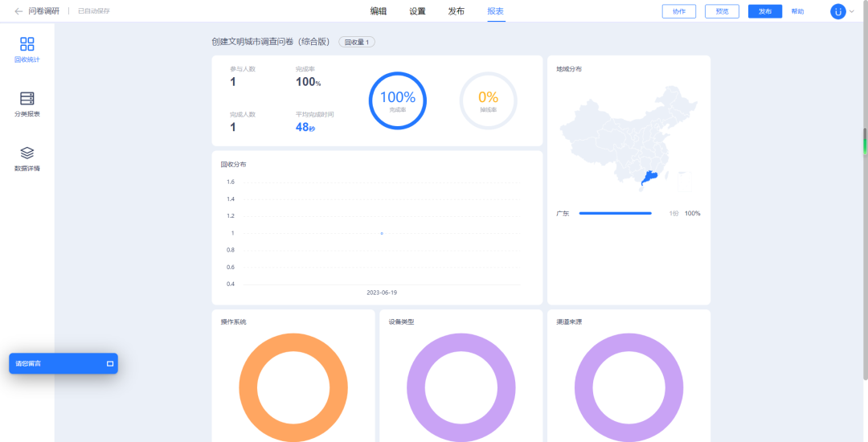Image resolution: width=868 pixels, height=442 pixels.
Task: Switch to the 设置 tab
Action: 417,11
